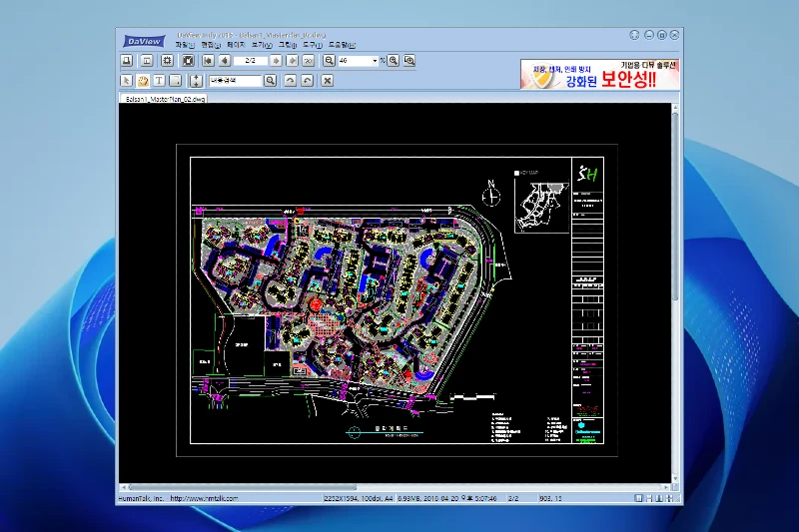
Task: Click the SH logo in title block
Action: (587, 174)
